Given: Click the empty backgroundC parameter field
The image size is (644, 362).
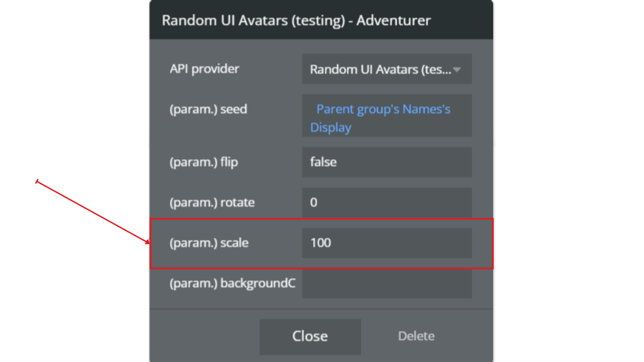Looking at the screenshot, I should click(x=387, y=284).
